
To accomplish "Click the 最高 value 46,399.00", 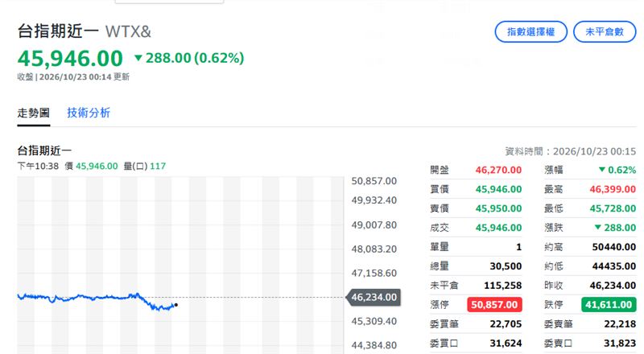I will click(613, 189).
